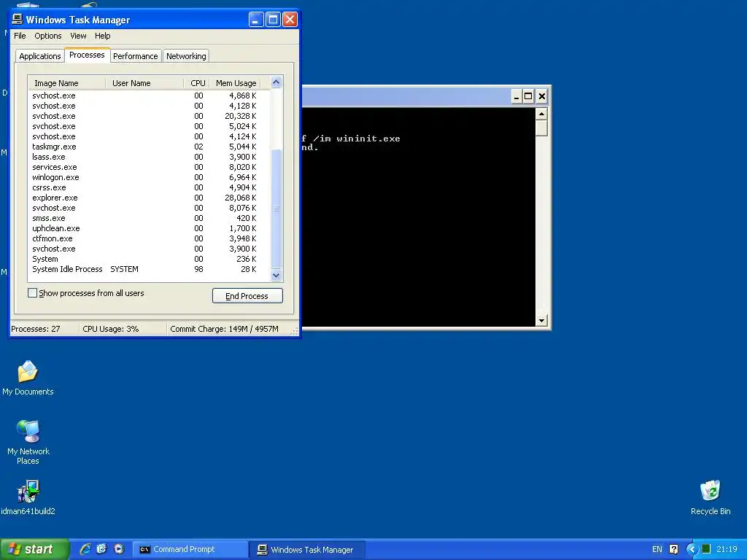Switch to the Applications tab
Viewport: 747px width, 560px height.
pos(40,56)
